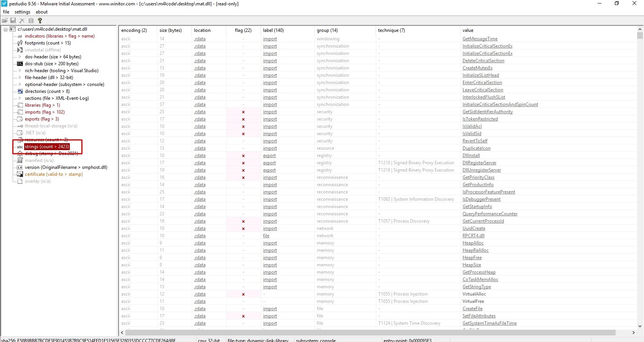Expand the rich-header node arrow
The image size is (644, 342).
pos(20,71)
